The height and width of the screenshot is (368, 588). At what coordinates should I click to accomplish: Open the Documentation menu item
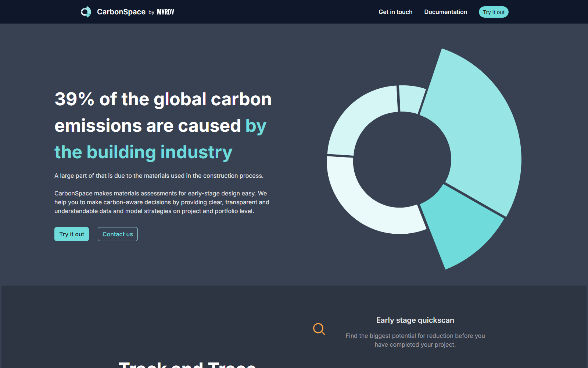[x=446, y=12]
